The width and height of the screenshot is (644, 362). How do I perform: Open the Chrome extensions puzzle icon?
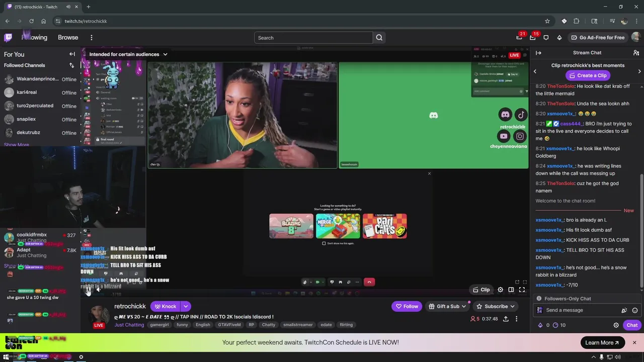(x=577, y=21)
